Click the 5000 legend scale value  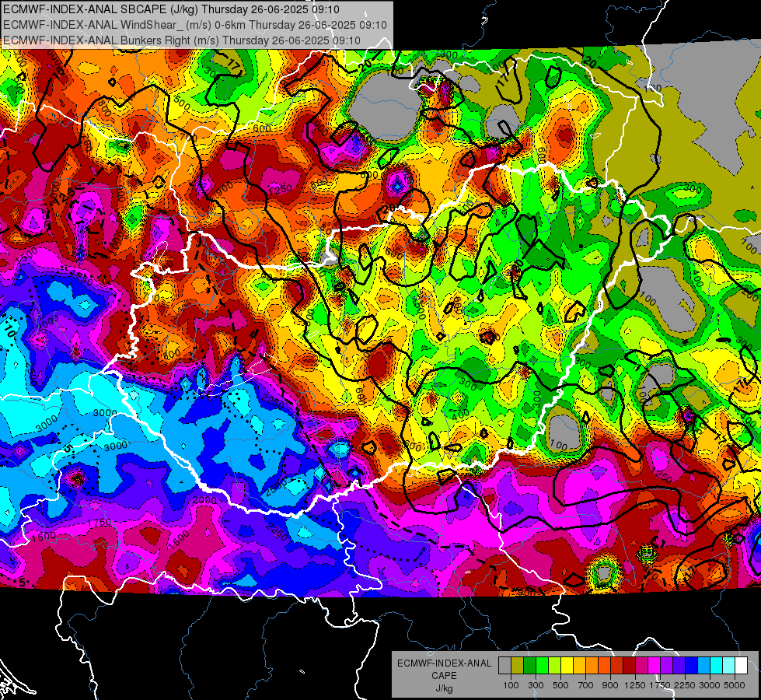click(735, 685)
